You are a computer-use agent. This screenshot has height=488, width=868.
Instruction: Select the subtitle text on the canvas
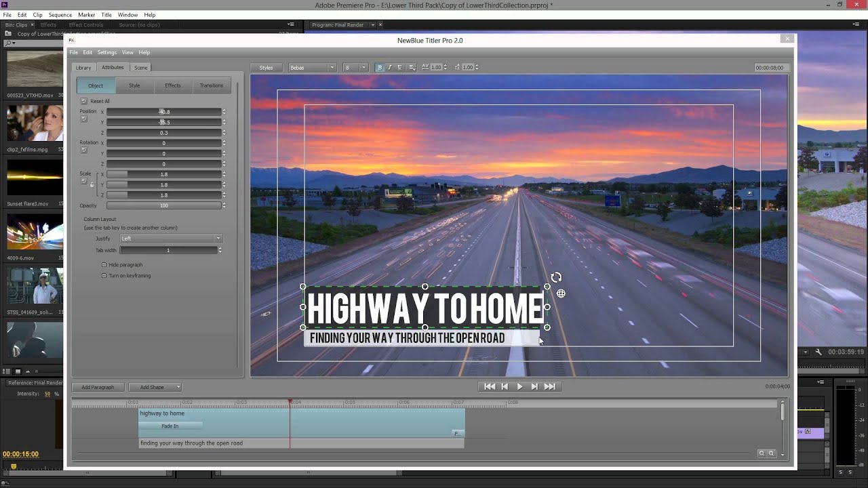tap(408, 338)
